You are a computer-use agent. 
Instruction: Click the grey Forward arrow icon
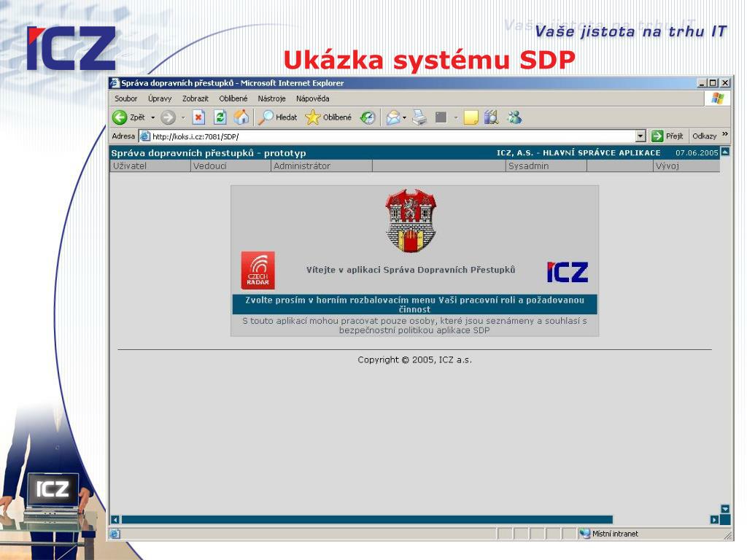(168, 117)
